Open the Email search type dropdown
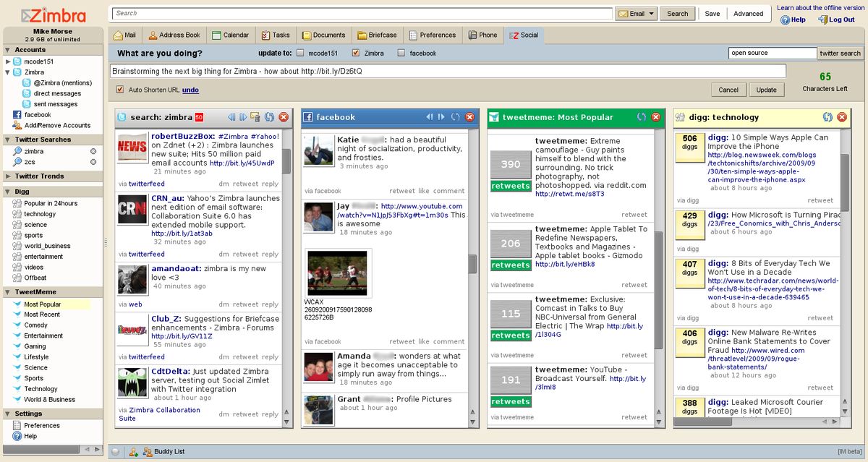The height and width of the screenshot is (462, 868). click(x=636, y=13)
